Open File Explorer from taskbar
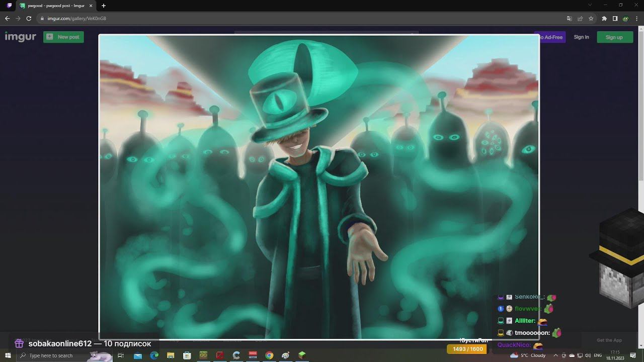644x362 pixels. tap(171, 355)
